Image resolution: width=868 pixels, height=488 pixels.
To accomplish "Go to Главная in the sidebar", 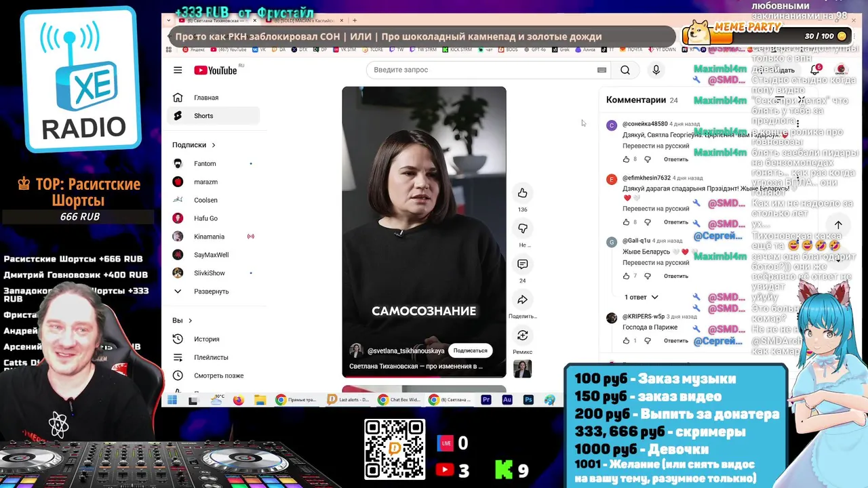I will click(x=213, y=98).
